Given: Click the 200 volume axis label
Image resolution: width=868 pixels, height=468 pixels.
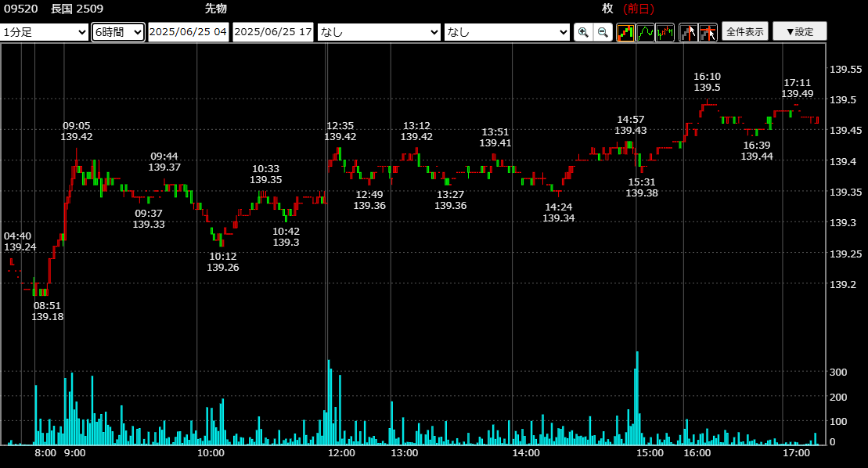Looking at the screenshot, I should pos(838,398).
